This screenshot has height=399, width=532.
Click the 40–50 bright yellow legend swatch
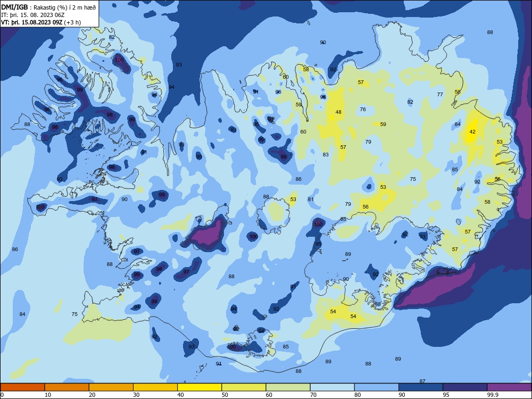pyautogui.click(x=199, y=387)
